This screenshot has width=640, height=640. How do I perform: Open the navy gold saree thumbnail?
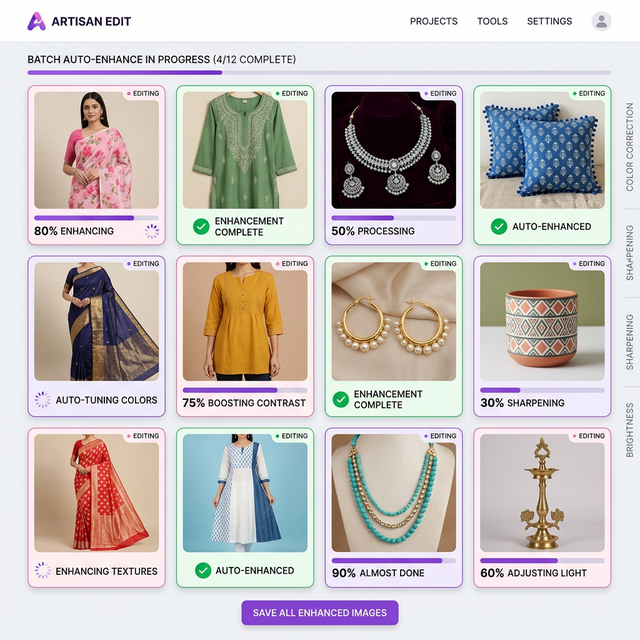(x=96, y=322)
